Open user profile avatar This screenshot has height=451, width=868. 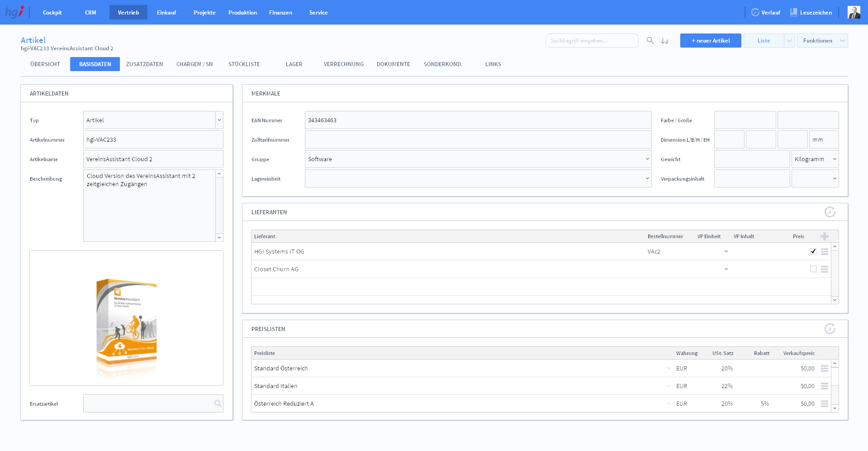pos(854,13)
